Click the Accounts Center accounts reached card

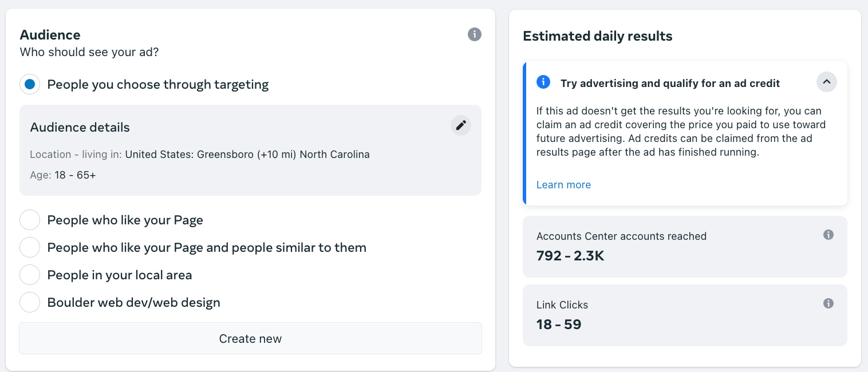pyautogui.click(x=684, y=246)
